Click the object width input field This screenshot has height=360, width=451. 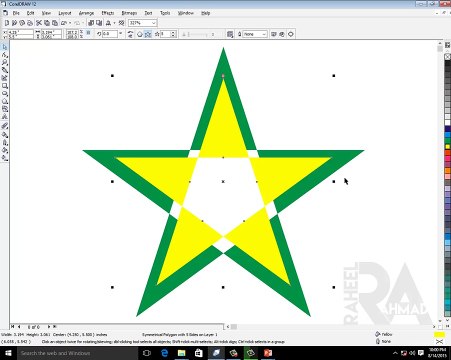tap(51, 32)
